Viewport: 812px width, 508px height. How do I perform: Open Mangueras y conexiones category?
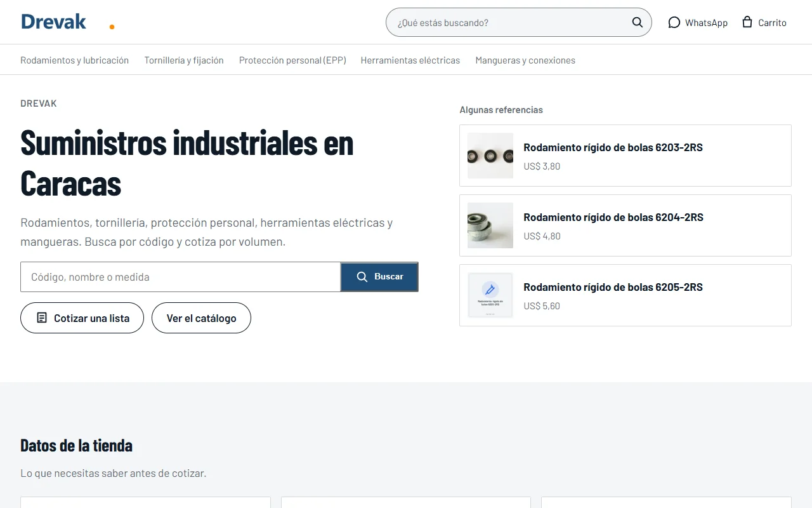click(525, 60)
